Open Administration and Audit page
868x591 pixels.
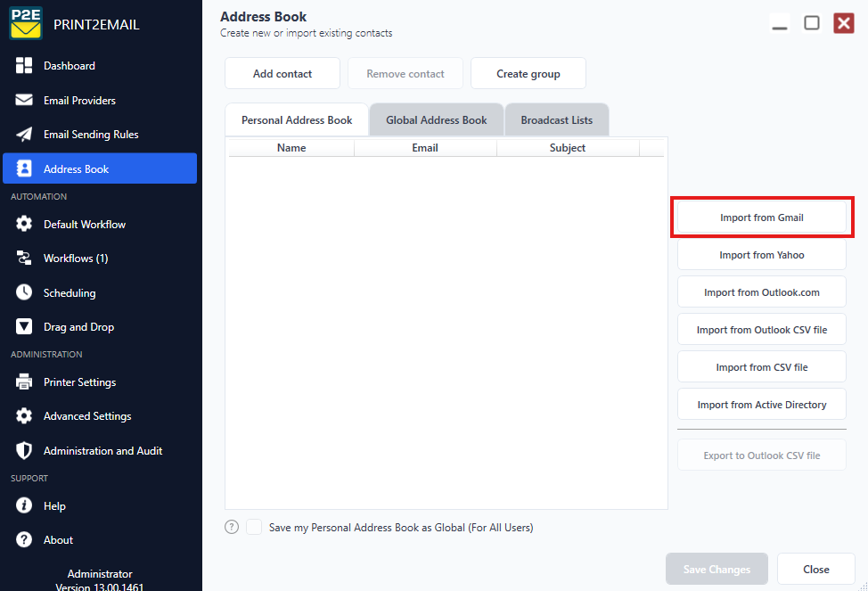[x=100, y=450]
